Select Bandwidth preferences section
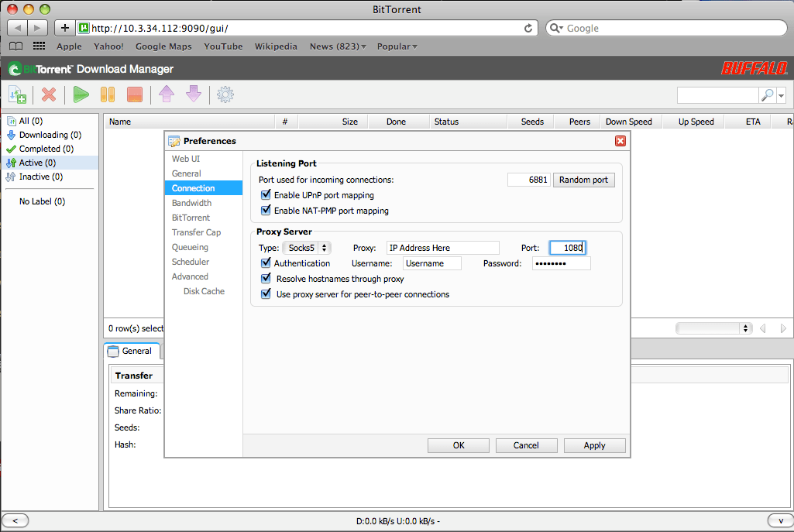 191,202
